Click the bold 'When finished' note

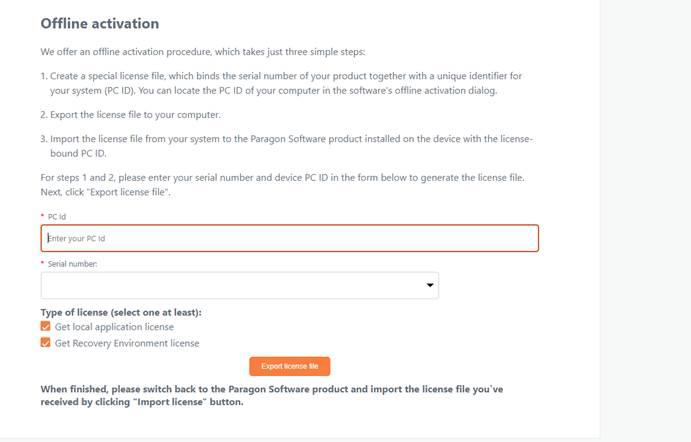pyautogui.click(x=271, y=395)
